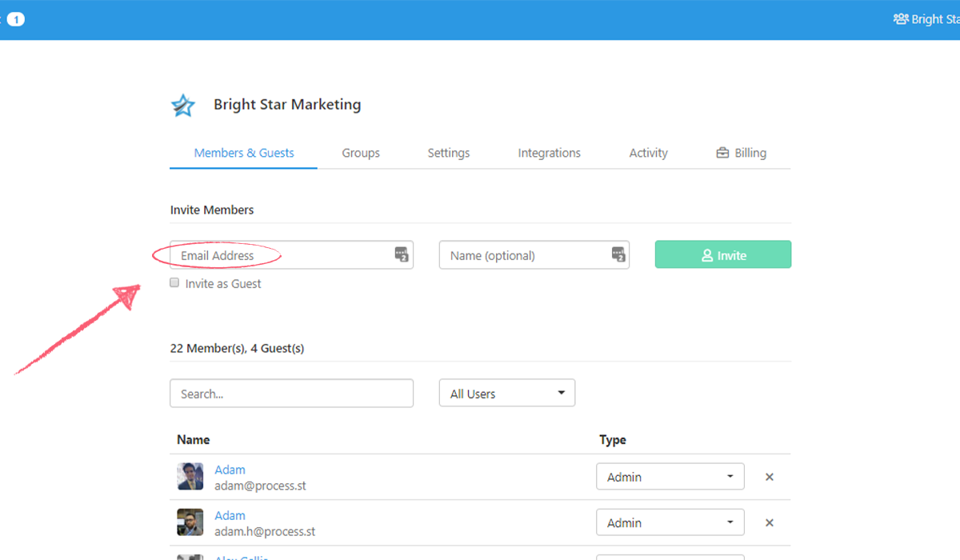
Task: Click the member Search box
Action: 292,393
